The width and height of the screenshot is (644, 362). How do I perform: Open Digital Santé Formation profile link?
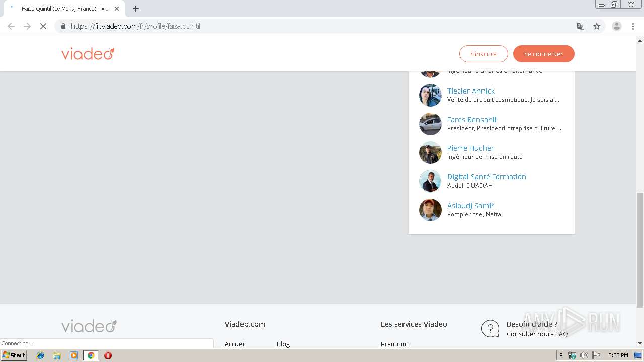(487, 177)
